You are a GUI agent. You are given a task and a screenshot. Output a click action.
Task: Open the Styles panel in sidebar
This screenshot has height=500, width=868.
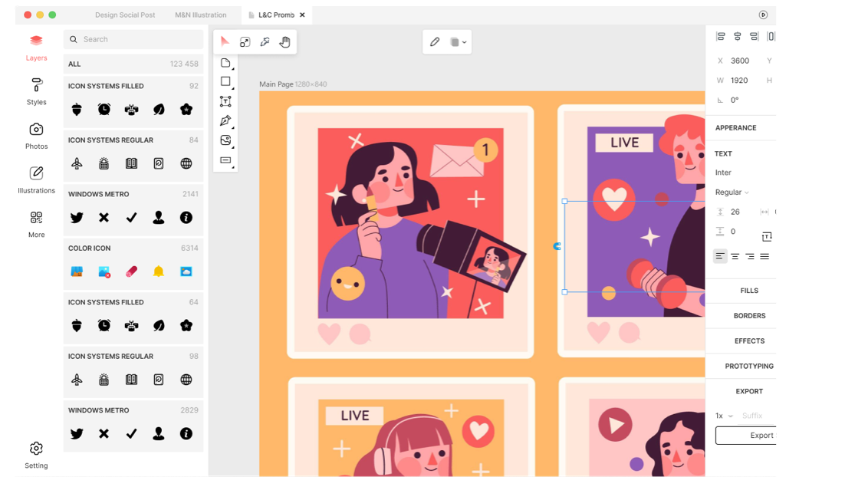(36, 90)
